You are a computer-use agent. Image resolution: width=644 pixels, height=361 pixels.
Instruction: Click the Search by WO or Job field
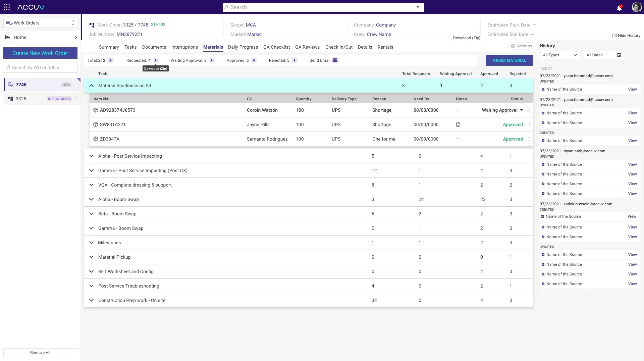40,67
